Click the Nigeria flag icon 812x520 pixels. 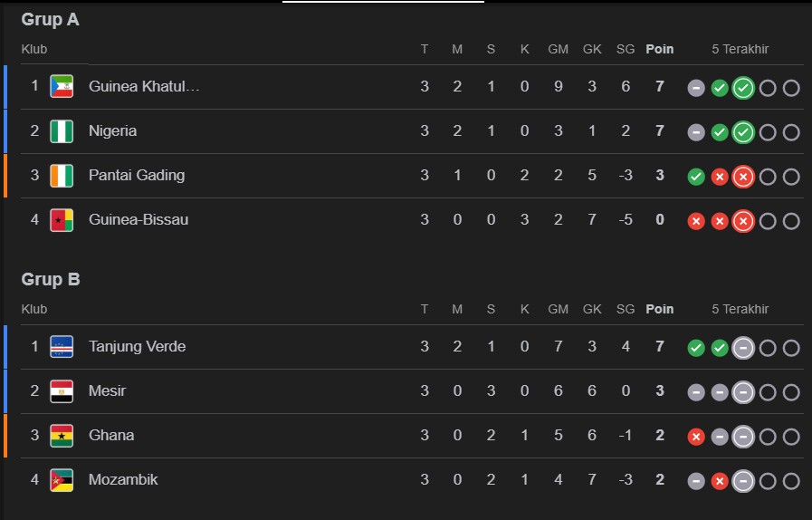pos(62,131)
